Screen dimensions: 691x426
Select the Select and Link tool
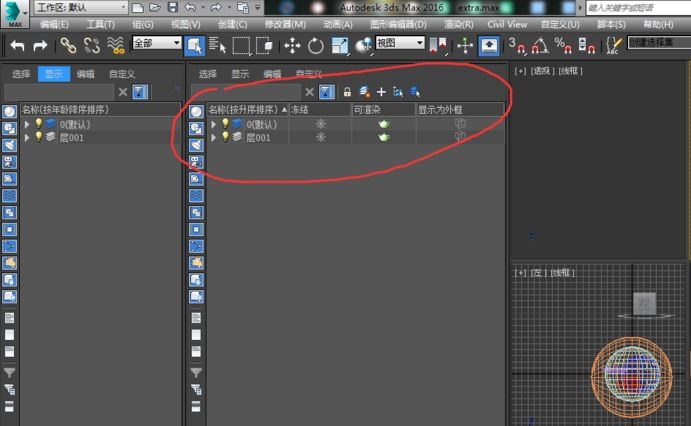point(68,45)
